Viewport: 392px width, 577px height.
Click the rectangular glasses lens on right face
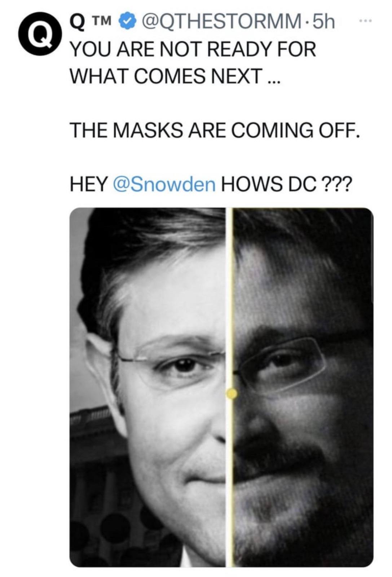click(x=281, y=364)
